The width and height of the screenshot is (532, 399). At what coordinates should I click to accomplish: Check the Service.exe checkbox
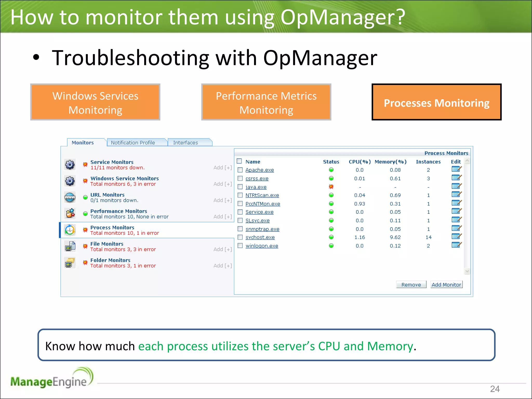tap(240, 212)
